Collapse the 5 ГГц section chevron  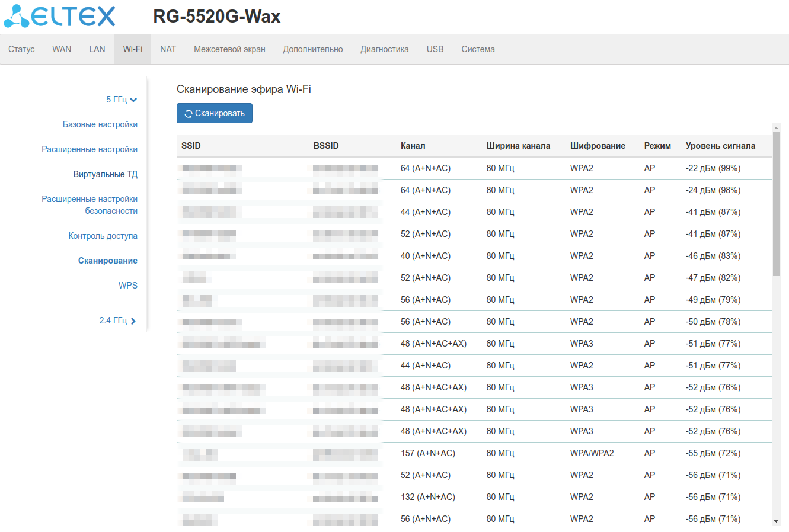(x=133, y=100)
